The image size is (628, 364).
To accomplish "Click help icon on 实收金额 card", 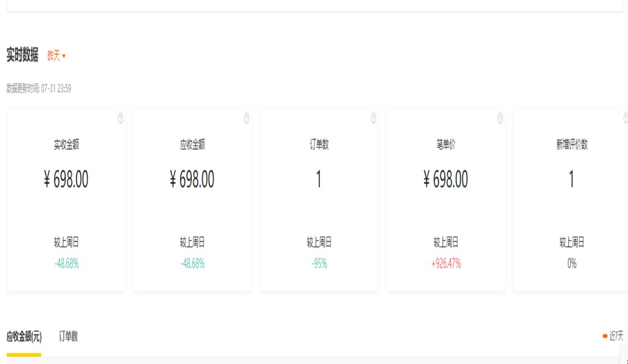I will tap(120, 119).
